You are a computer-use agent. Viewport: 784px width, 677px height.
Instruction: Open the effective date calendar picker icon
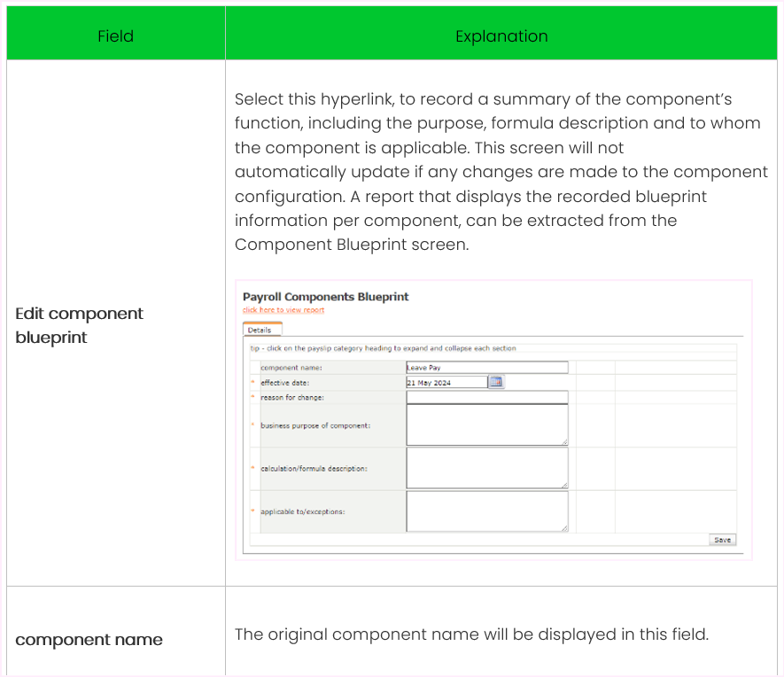tap(496, 382)
